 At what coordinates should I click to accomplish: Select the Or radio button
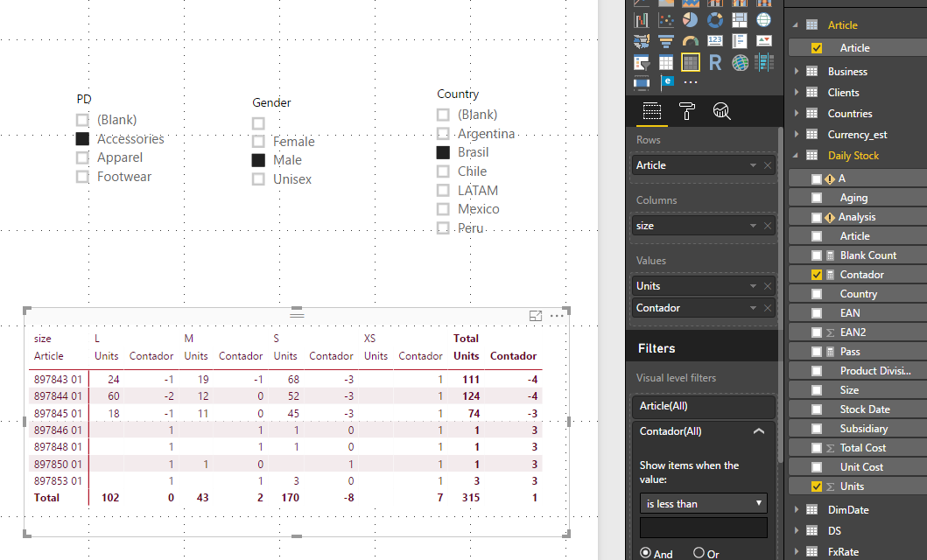pos(699,553)
